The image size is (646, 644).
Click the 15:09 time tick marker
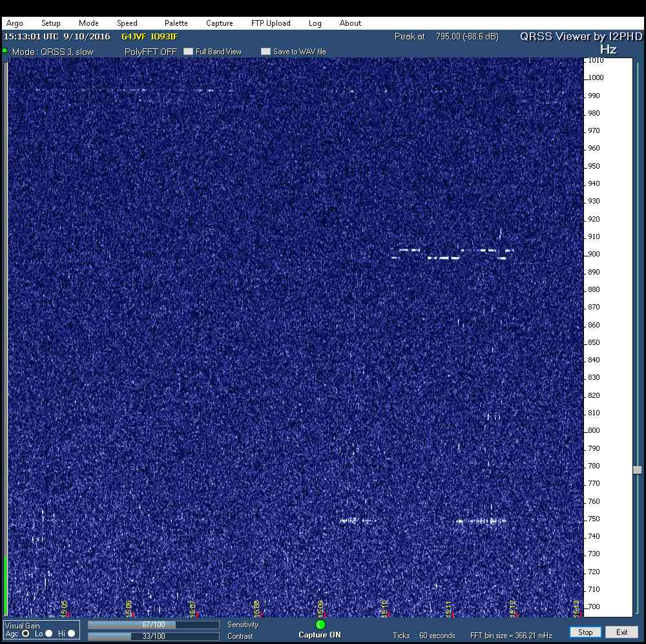[x=320, y=608]
